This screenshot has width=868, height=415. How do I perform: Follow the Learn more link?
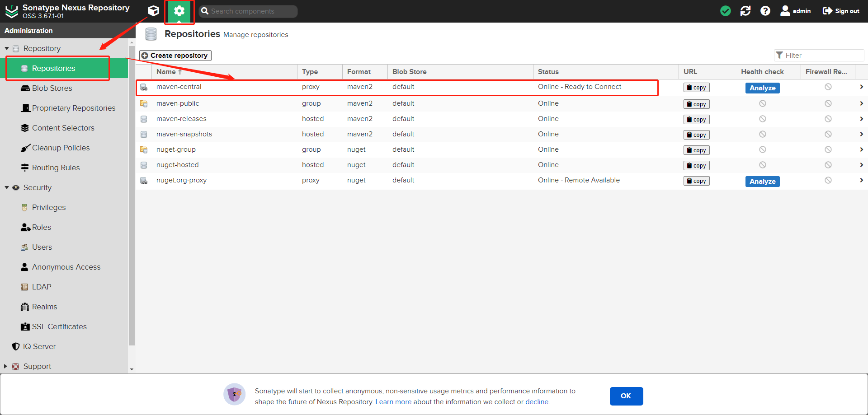[393, 402]
